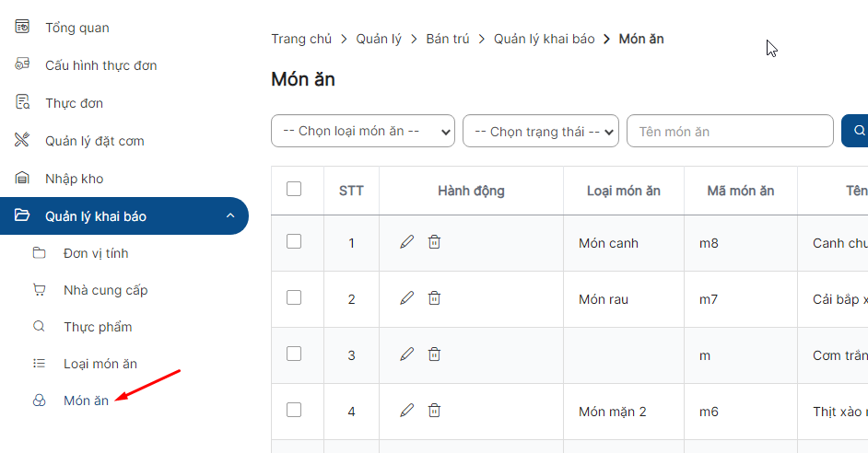This screenshot has height=453, width=868.
Task: Open the Chọn trạng thái dropdown
Action: (x=541, y=131)
